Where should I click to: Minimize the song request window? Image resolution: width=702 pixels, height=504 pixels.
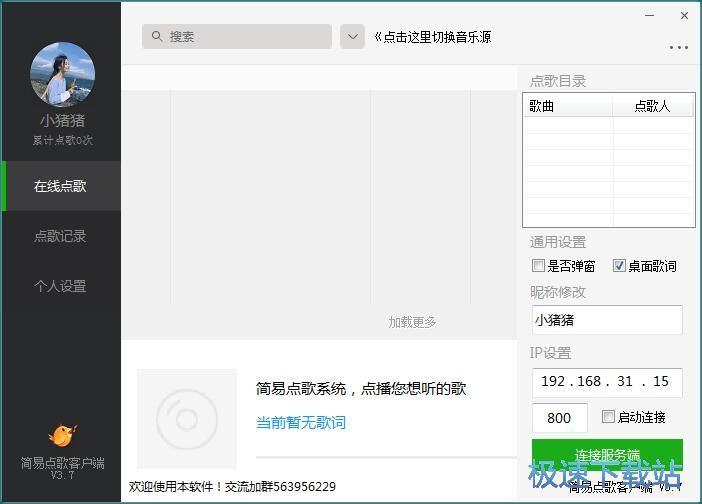click(x=650, y=15)
